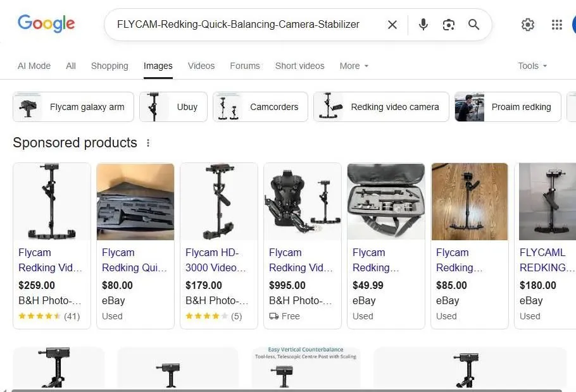
Task: Open the $80.00 eBay foam case image
Action: coord(135,202)
